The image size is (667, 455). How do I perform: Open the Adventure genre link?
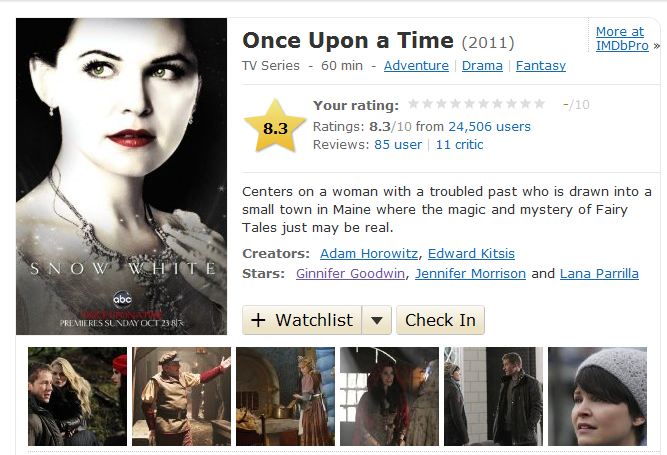click(416, 65)
